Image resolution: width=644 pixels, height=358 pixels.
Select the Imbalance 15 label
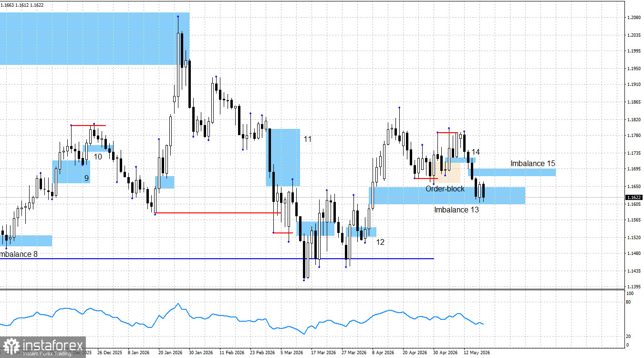click(x=533, y=163)
